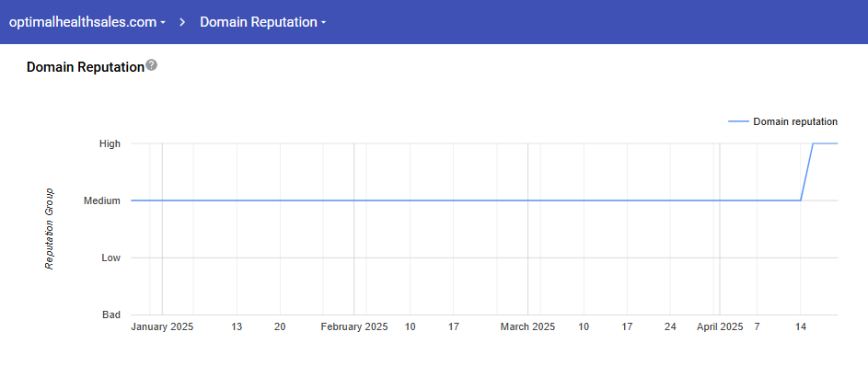Click the 24 tick after March 2025
The height and width of the screenshot is (366, 868).
[670, 326]
